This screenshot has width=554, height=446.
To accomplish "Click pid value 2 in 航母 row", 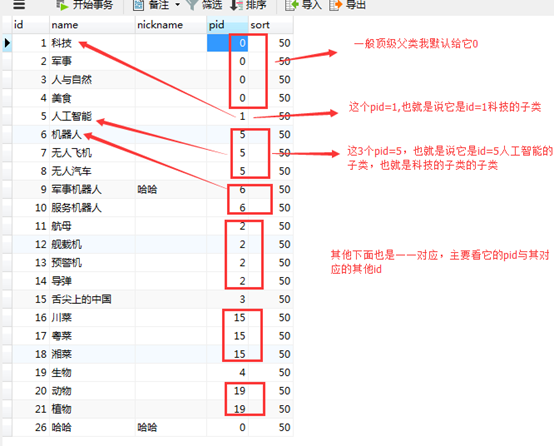I will coord(242,226).
